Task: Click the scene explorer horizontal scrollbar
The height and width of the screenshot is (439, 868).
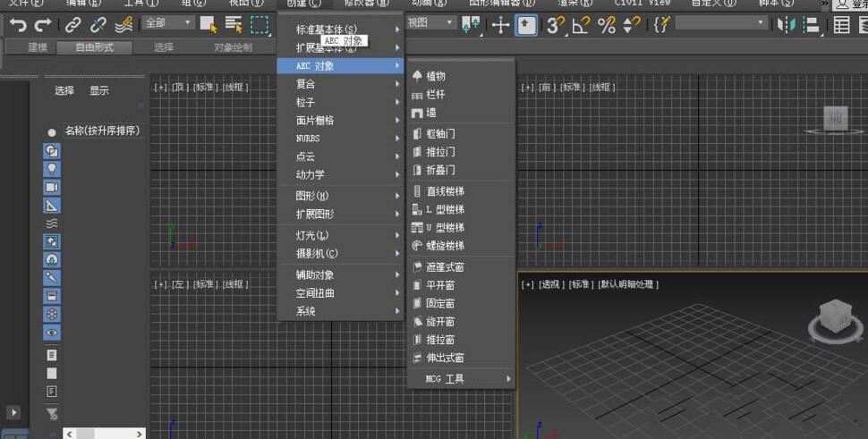Action: tap(104, 434)
